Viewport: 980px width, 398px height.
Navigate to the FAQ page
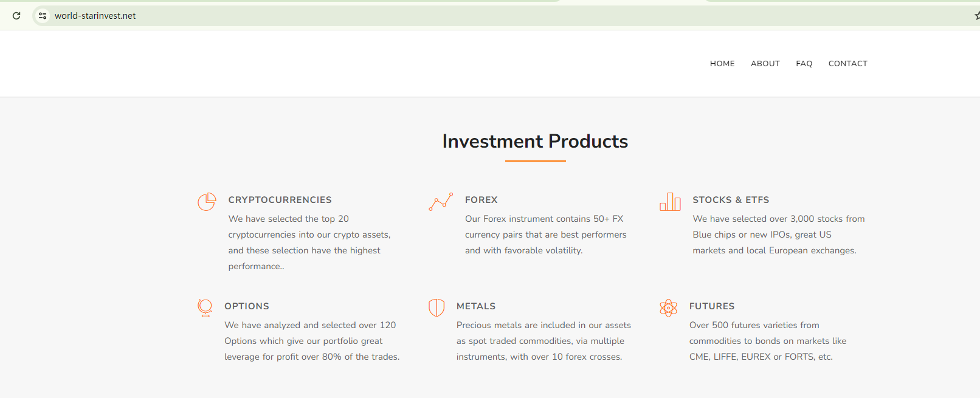(804, 63)
